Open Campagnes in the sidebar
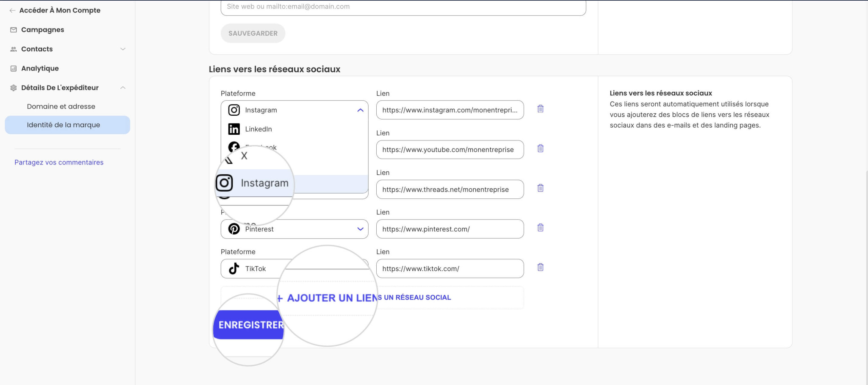The image size is (868, 385). 42,30
